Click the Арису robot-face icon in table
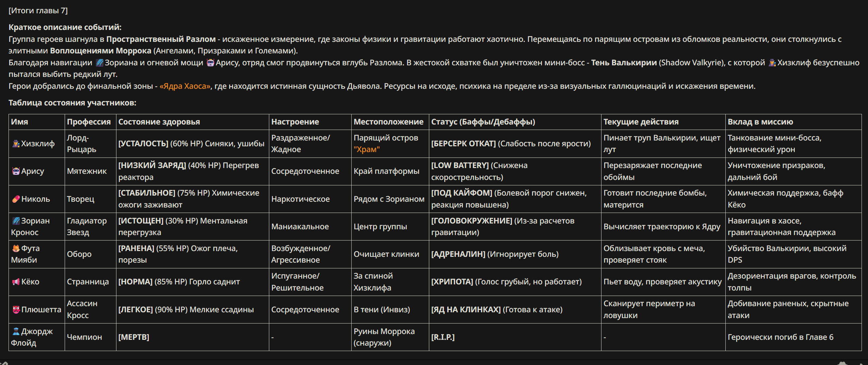The height and width of the screenshot is (365, 868). pos(16,171)
